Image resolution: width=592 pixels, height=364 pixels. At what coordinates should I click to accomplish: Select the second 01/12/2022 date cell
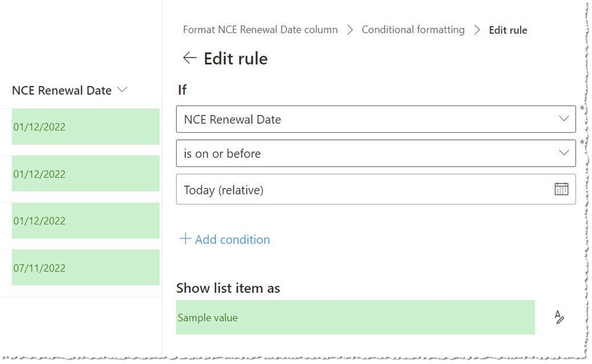coord(85,174)
